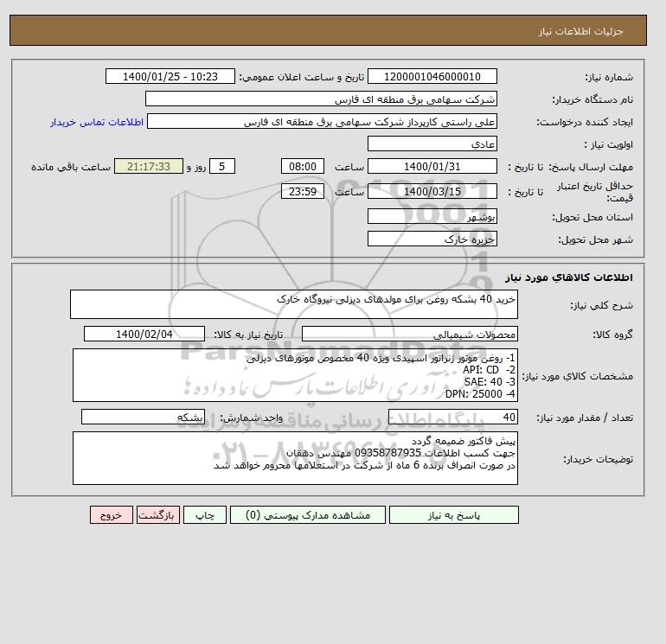Click the request creator field علی راستی
Viewport: 666px width, 644px height.
pyautogui.click(x=322, y=121)
